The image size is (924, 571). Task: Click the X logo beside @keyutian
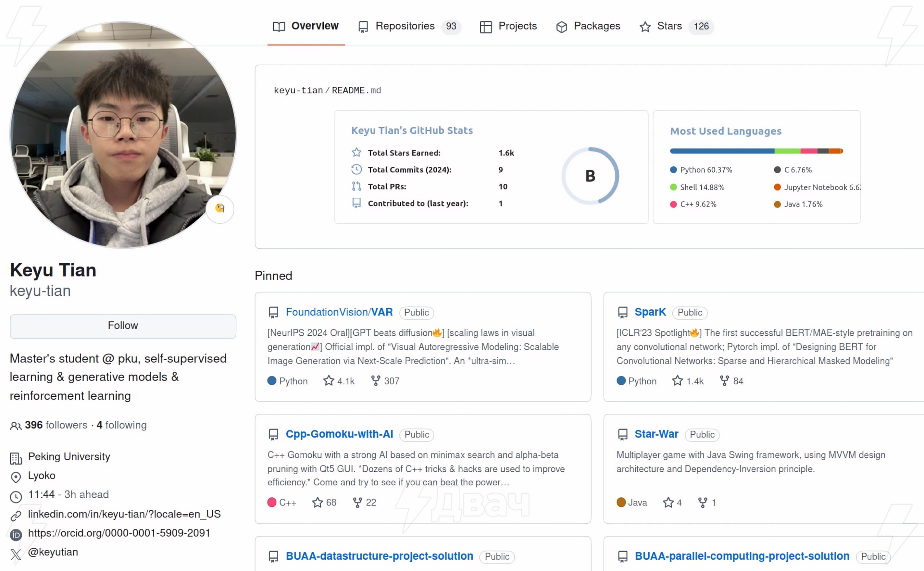click(16, 554)
